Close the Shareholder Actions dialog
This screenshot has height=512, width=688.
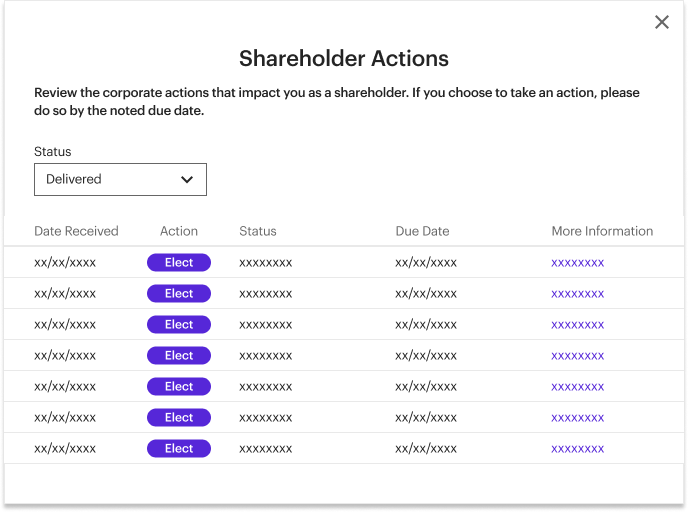[x=662, y=22]
